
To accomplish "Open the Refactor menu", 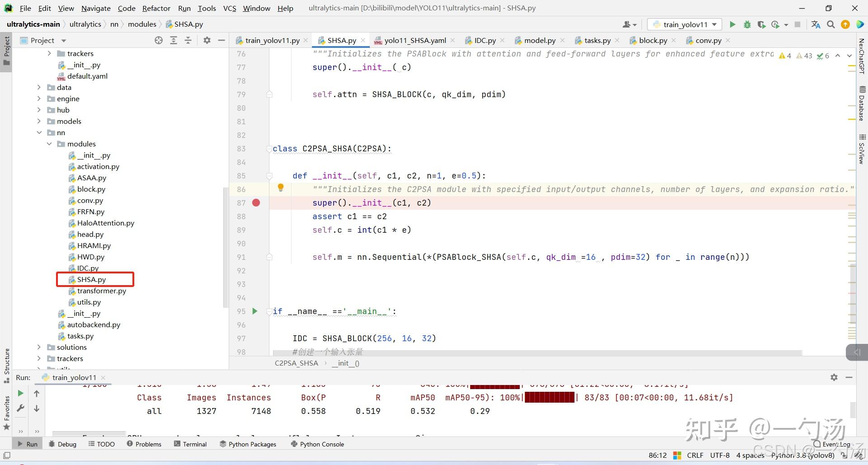I will [156, 8].
